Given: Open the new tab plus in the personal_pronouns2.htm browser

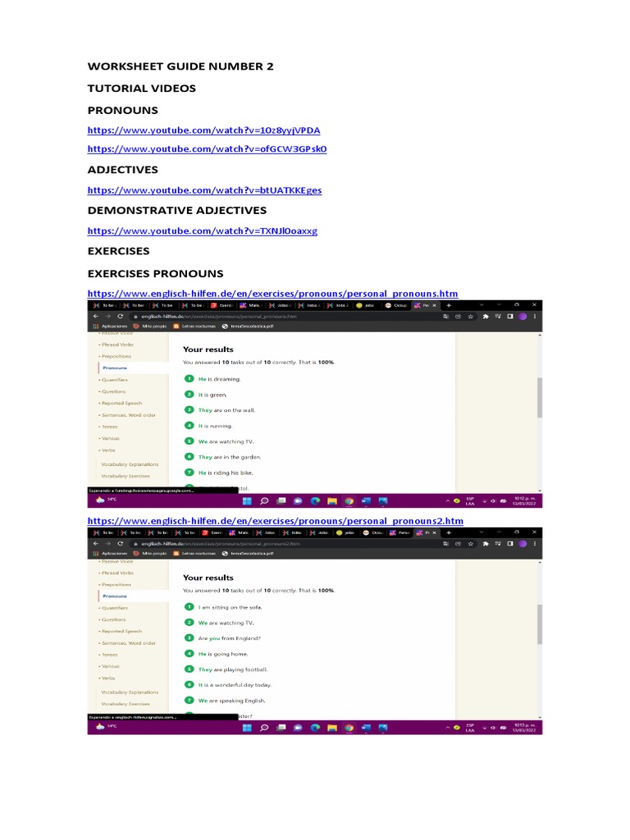Looking at the screenshot, I should [449, 533].
